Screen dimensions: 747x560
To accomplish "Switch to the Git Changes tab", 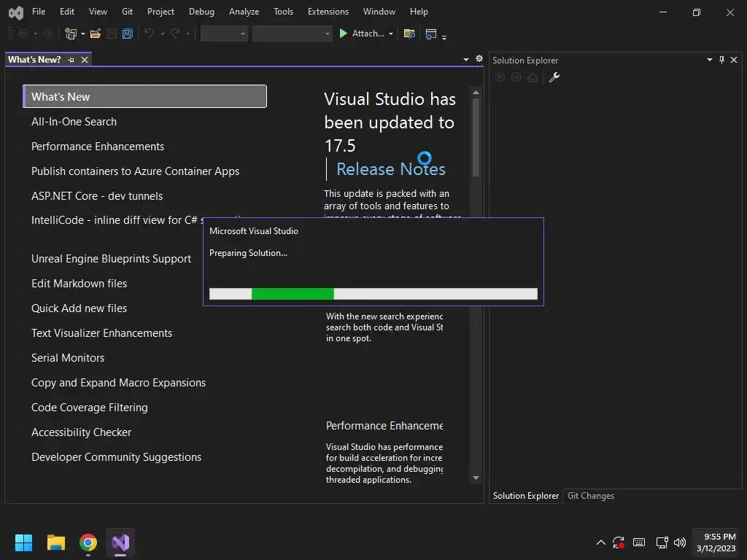I will tap(591, 496).
